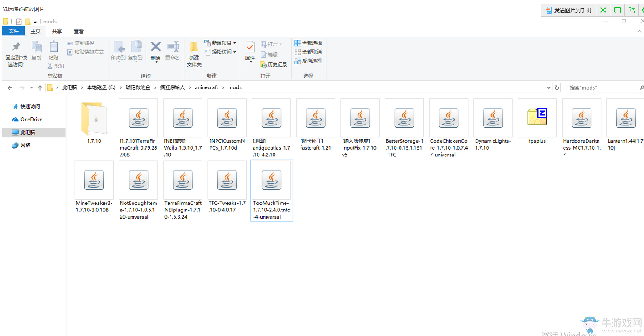Select the TerraFirmaCraftNEIplugin jar file

coord(183,190)
